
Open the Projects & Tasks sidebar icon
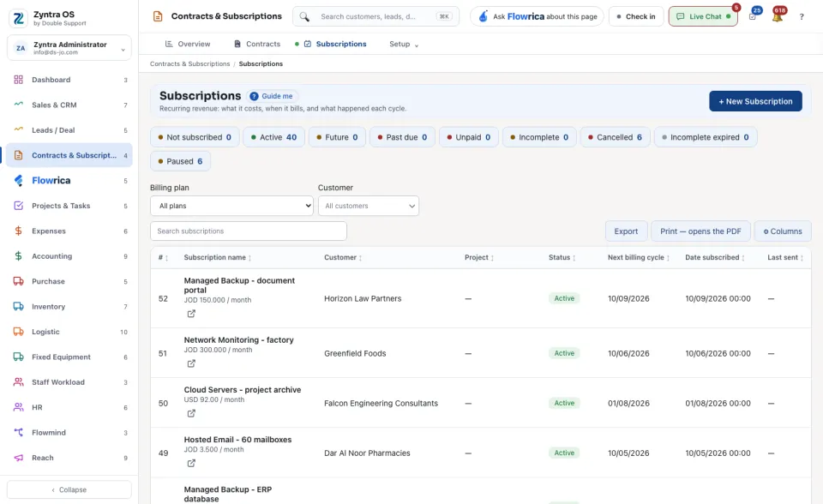click(18, 205)
